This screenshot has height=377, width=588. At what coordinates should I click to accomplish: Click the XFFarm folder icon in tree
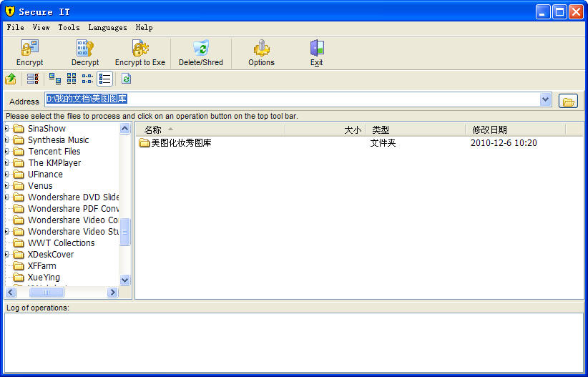point(19,266)
